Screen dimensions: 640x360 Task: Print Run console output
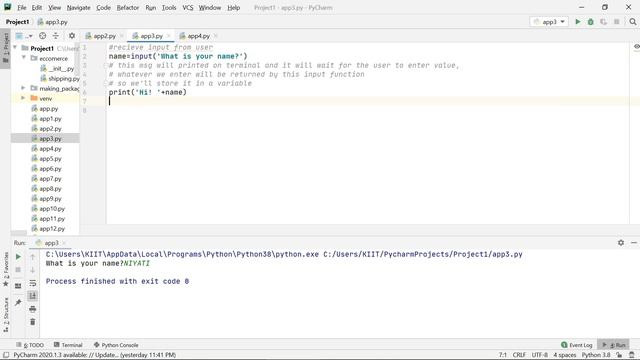pyautogui.click(x=33, y=309)
